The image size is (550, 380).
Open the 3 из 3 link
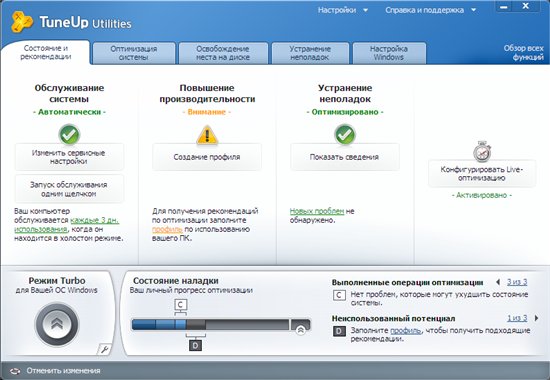pos(517,282)
